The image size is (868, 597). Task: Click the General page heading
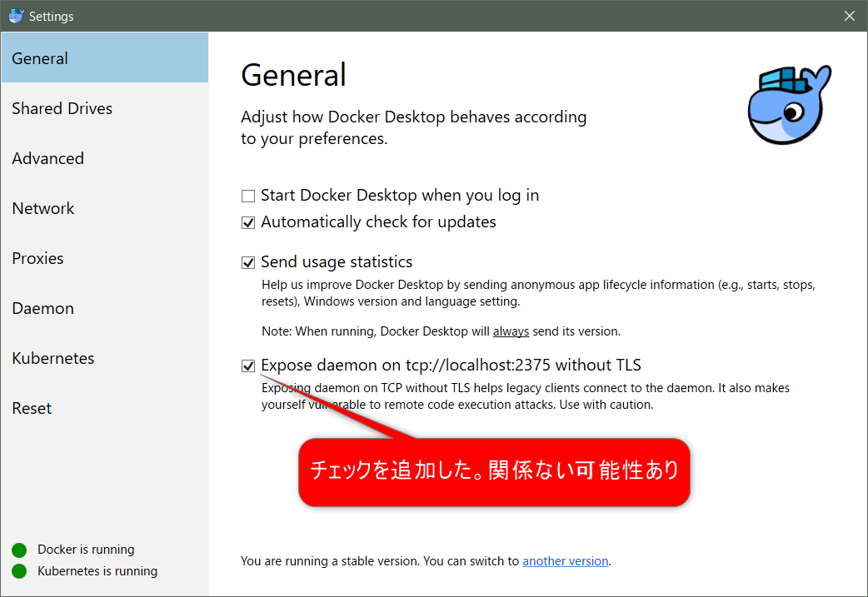[x=293, y=75]
